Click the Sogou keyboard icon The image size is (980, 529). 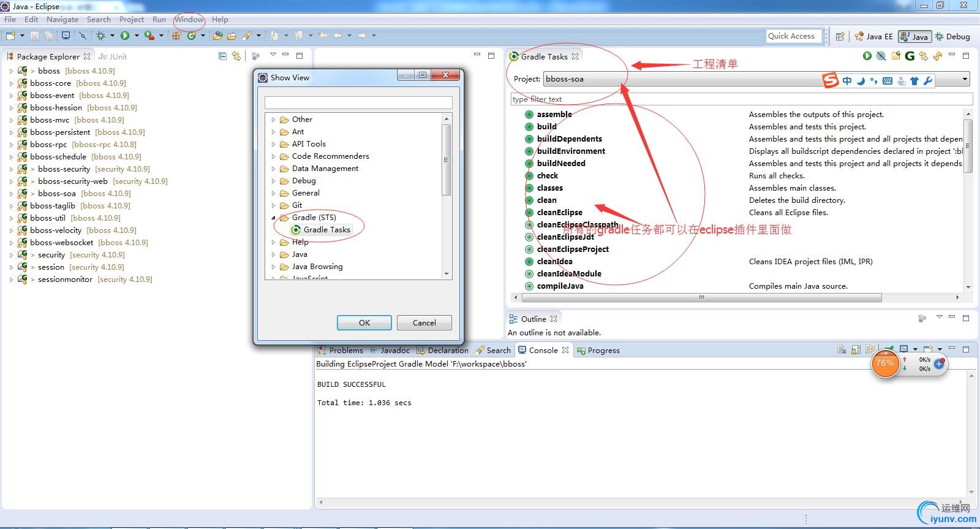click(888, 81)
